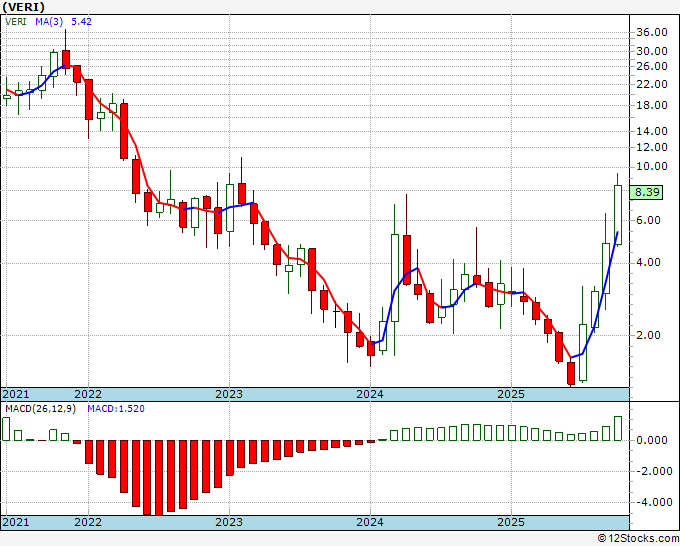Select 2023 on the price timeline

(x=229, y=394)
